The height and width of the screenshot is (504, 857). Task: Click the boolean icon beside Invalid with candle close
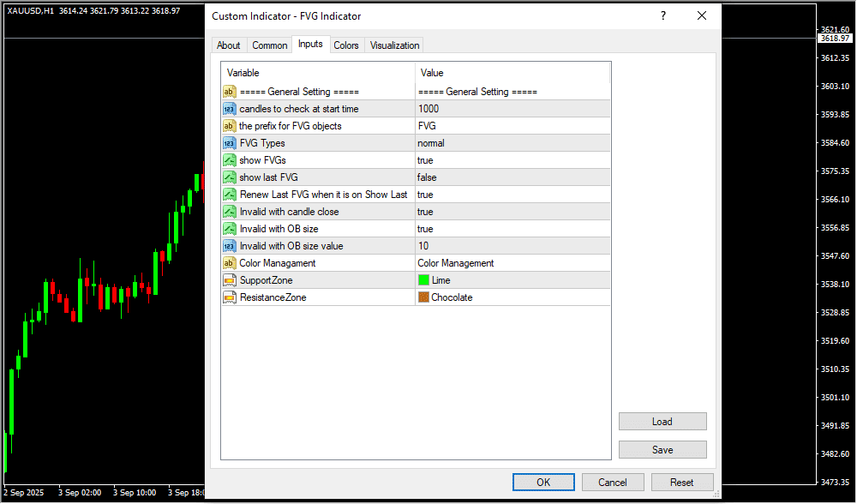tap(229, 212)
